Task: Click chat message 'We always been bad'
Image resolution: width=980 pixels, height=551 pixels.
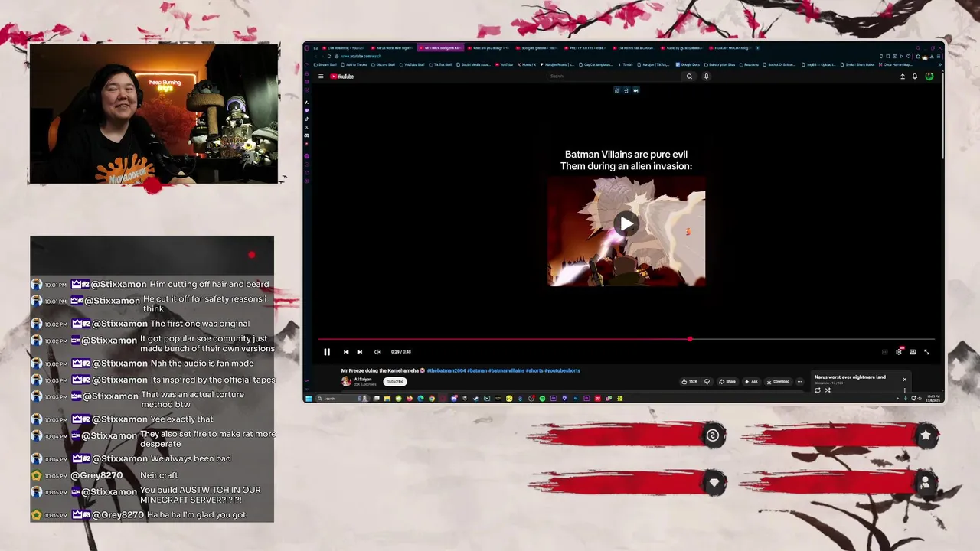Action: pos(191,458)
